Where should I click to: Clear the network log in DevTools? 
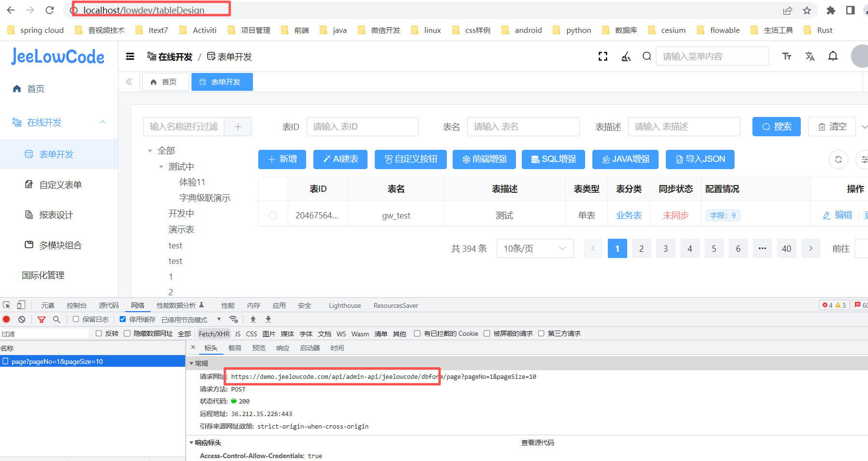[x=22, y=319]
